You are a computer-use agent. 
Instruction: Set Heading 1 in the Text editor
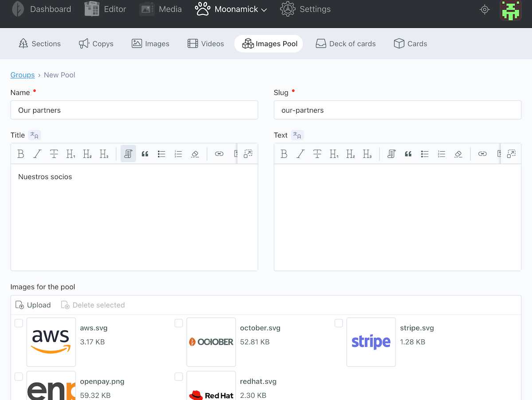334,154
